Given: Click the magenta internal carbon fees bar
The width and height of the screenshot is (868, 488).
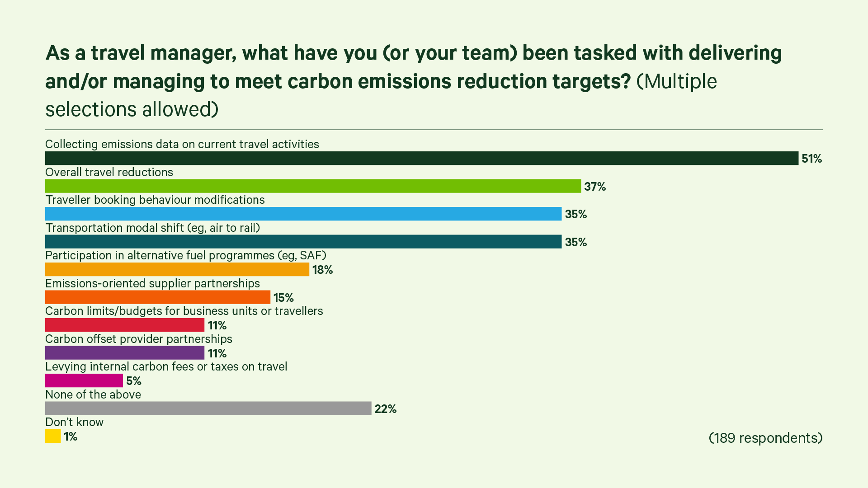Looking at the screenshot, I should click(x=84, y=381).
